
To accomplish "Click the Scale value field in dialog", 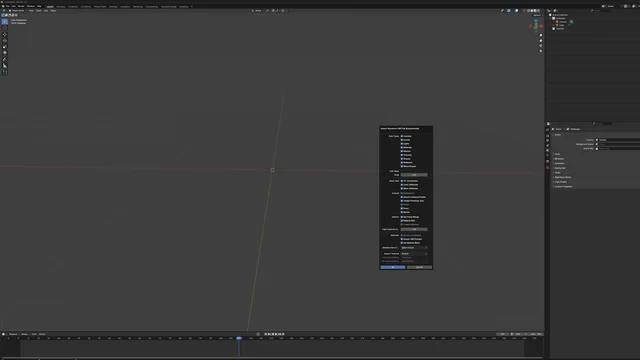I will coord(414,175).
